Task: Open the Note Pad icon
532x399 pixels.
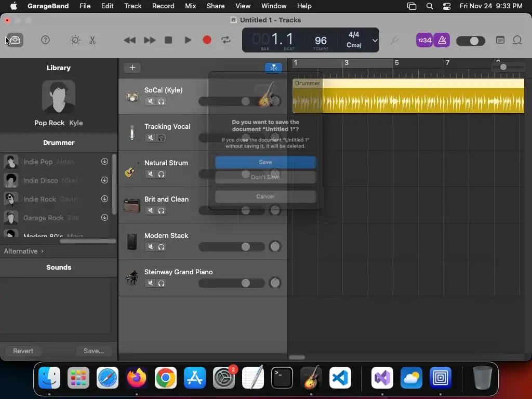Action: pos(500,40)
